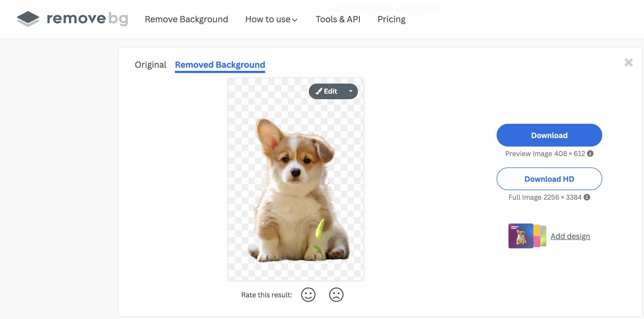Rate result with happy smiley face

308,295
